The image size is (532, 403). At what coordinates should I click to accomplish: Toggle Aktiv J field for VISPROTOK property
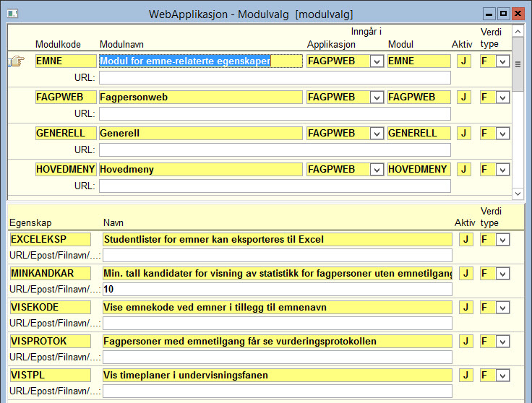(x=465, y=341)
